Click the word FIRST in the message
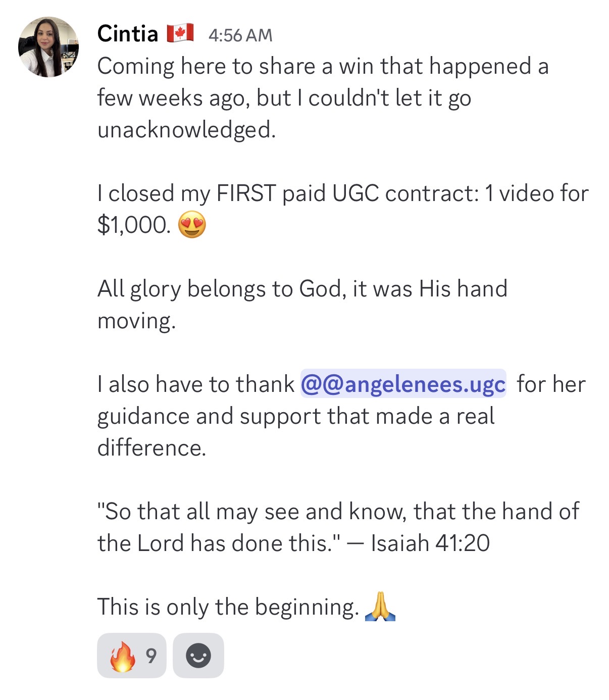The width and height of the screenshot is (609, 700). [246, 193]
